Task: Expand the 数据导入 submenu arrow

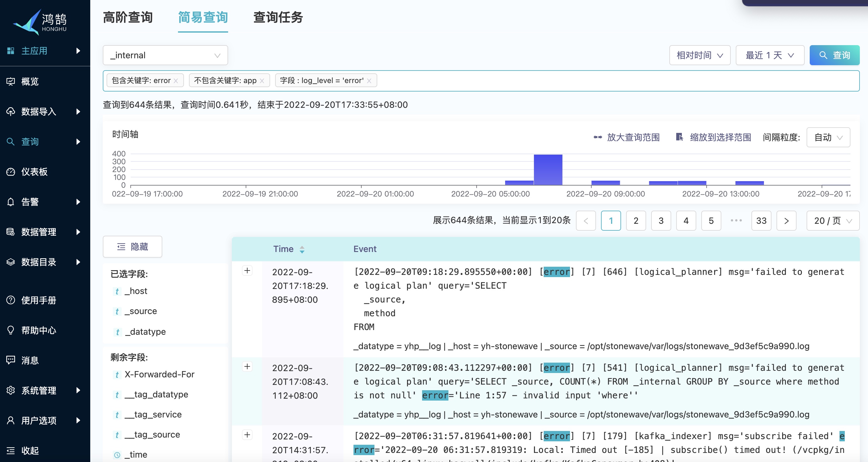Action: click(x=78, y=112)
